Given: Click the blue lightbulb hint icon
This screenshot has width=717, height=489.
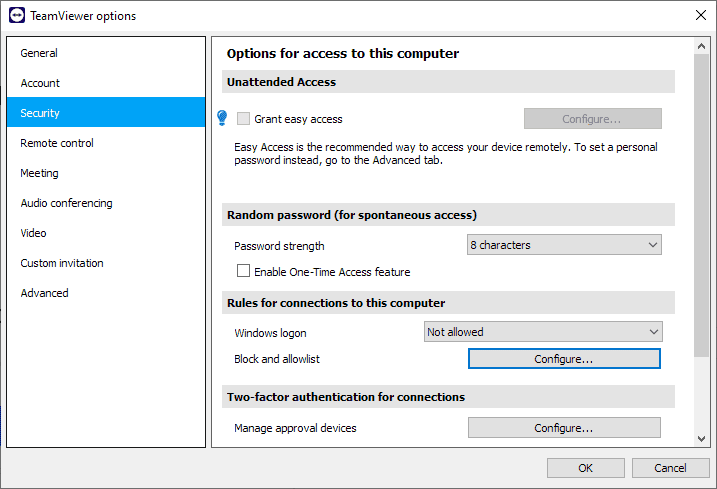Looking at the screenshot, I should pos(222,118).
